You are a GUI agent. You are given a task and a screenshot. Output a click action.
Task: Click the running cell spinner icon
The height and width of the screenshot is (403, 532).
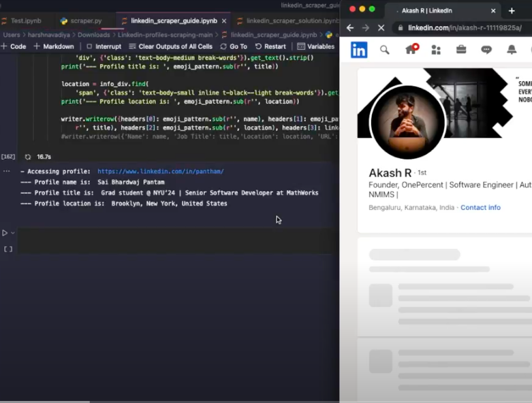[28, 157]
